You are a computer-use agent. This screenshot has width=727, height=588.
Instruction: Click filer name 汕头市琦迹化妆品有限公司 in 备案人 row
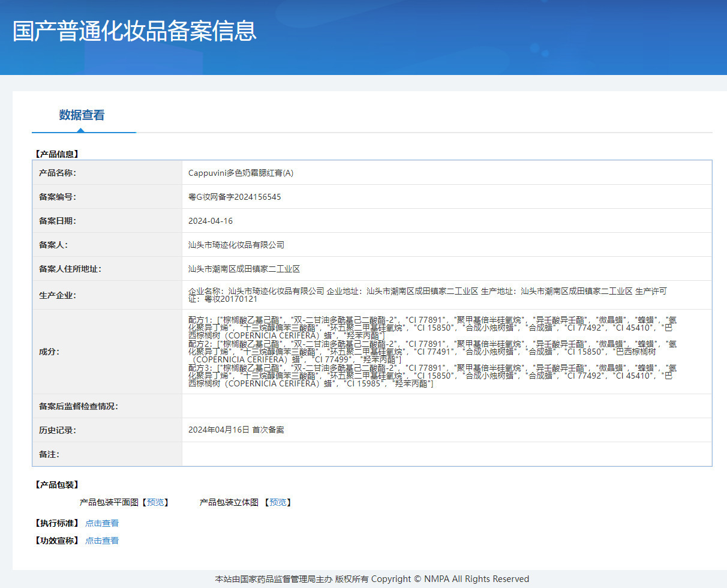[236, 245]
